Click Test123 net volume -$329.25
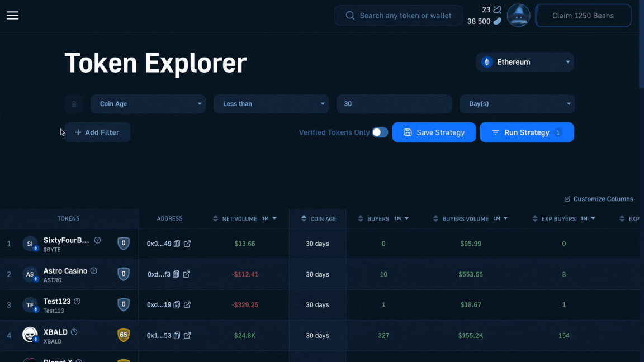The width and height of the screenshot is (644, 362). (245, 305)
